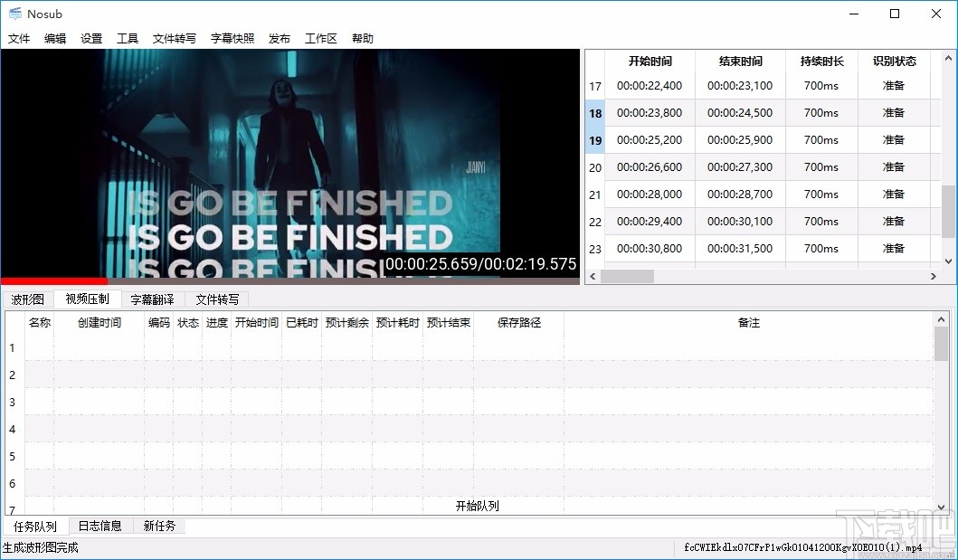Select subtitle row 20 header

(595, 167)
